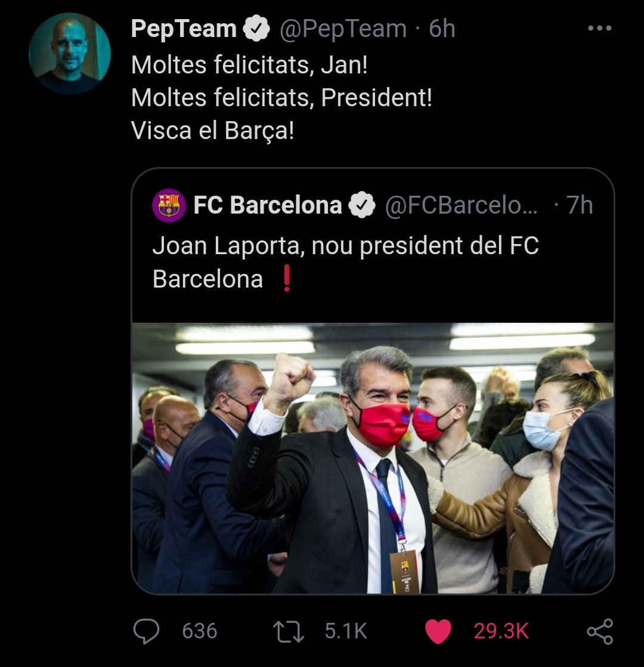The width and height of the screenshot is (644, 667).
Task: Click PepTeam's verified badge
Action: 257,29
